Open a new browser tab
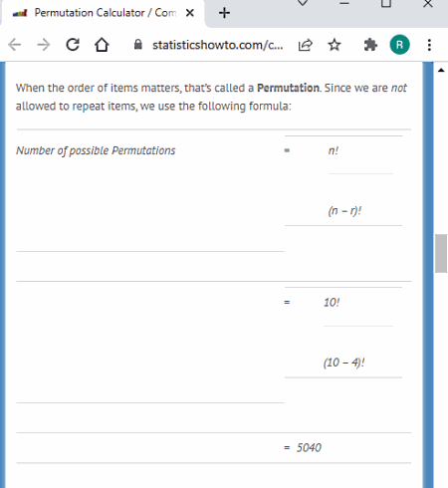The image size is (448, 488). [224, 13]
